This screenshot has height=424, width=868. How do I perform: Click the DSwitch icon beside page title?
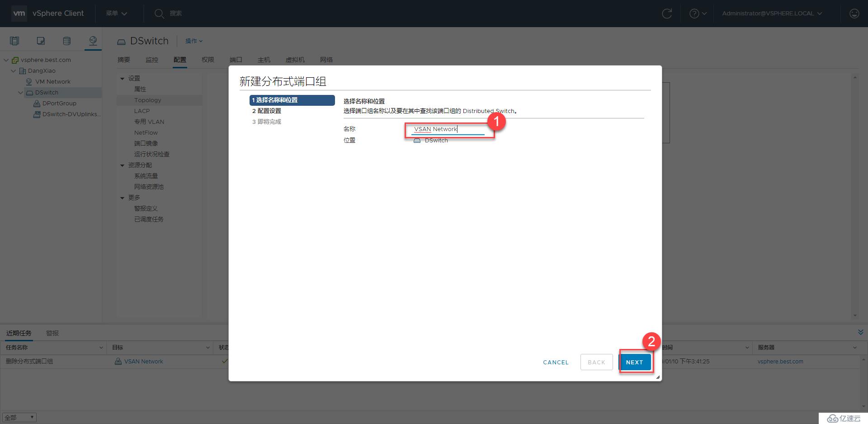point(121,42)
